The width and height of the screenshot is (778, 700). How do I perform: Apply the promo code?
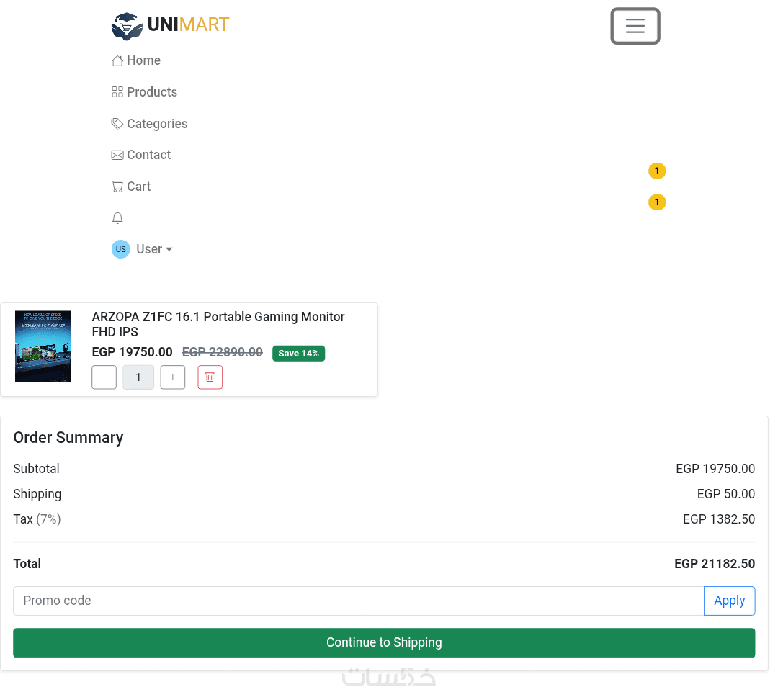pos(729,601)
